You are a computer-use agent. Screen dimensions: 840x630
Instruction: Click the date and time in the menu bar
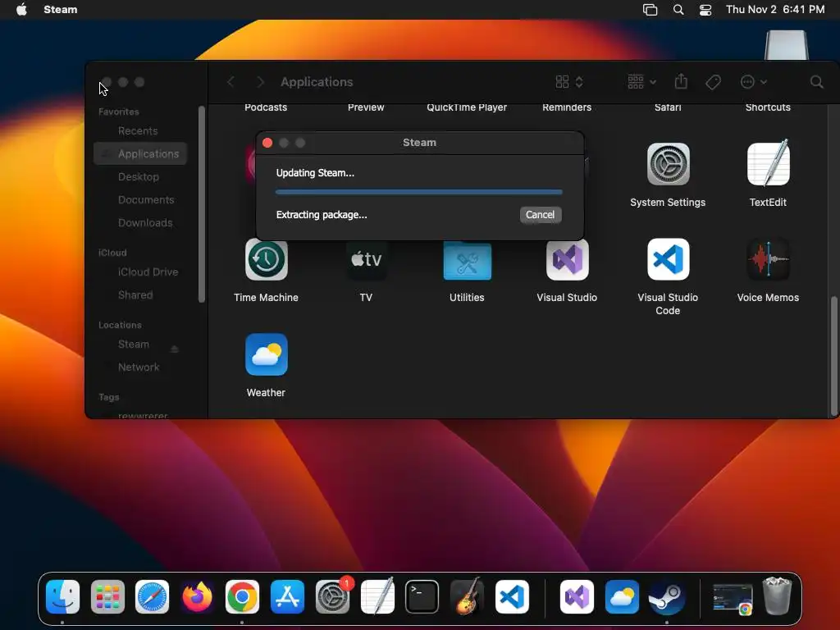pos(775,10)
